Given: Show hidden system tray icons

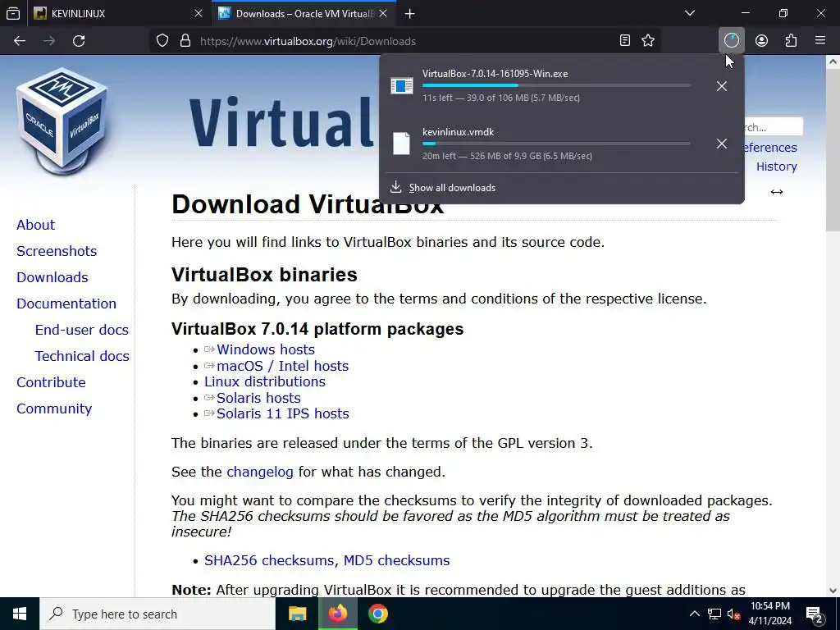Looking at the screenshot, I should coord(694,614).
